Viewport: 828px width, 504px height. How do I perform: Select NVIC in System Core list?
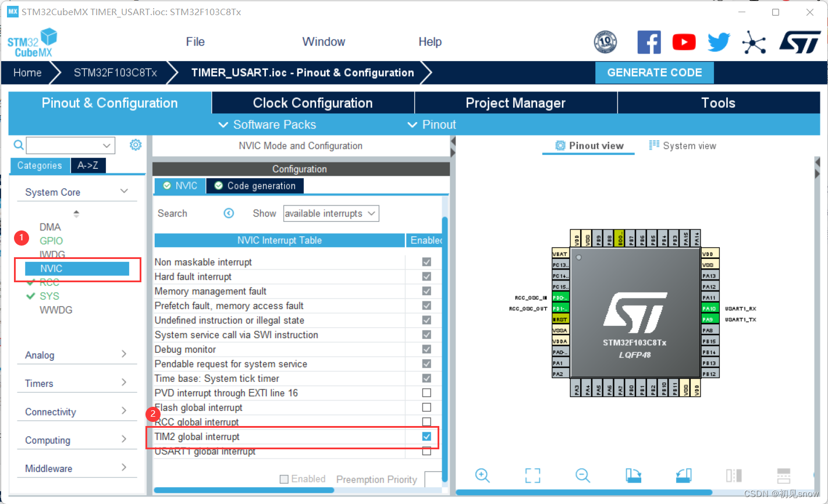(77, 268)
